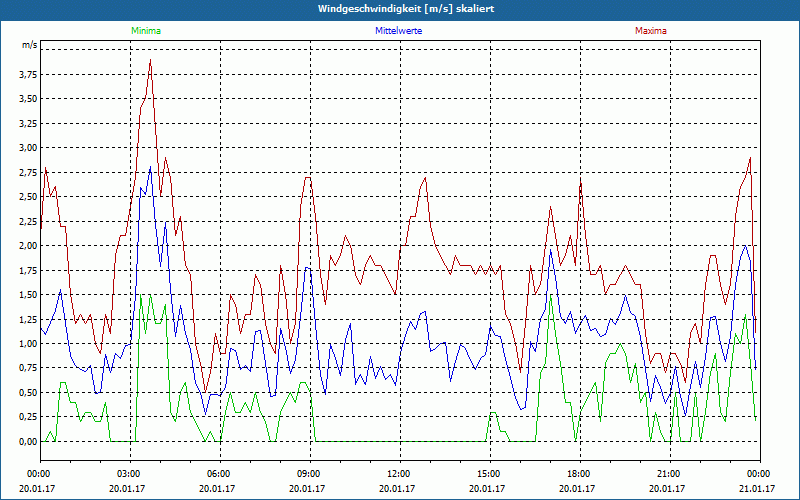This screenshot has width=800, height=500.
Task: Click the 3,75 y-axis value
Action: pyautogui.click(x=28, y=74)
